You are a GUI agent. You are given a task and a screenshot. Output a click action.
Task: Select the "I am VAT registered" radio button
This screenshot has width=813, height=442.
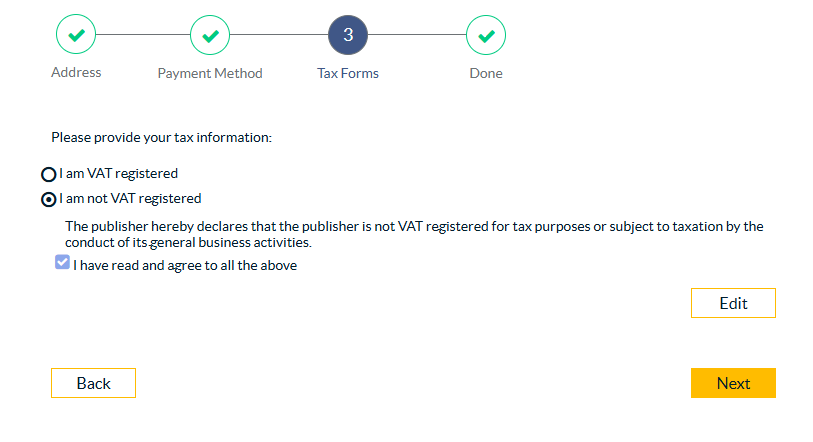click(48, 174)
